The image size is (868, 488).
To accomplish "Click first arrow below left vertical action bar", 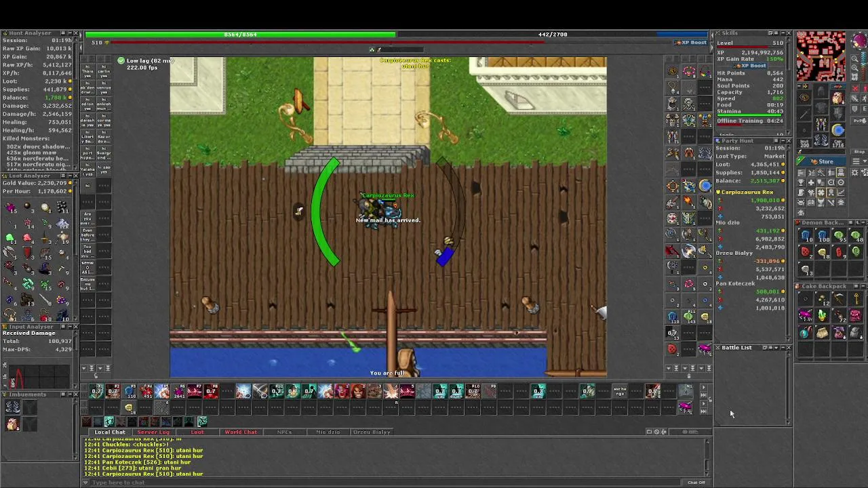I will pos(83,368).
